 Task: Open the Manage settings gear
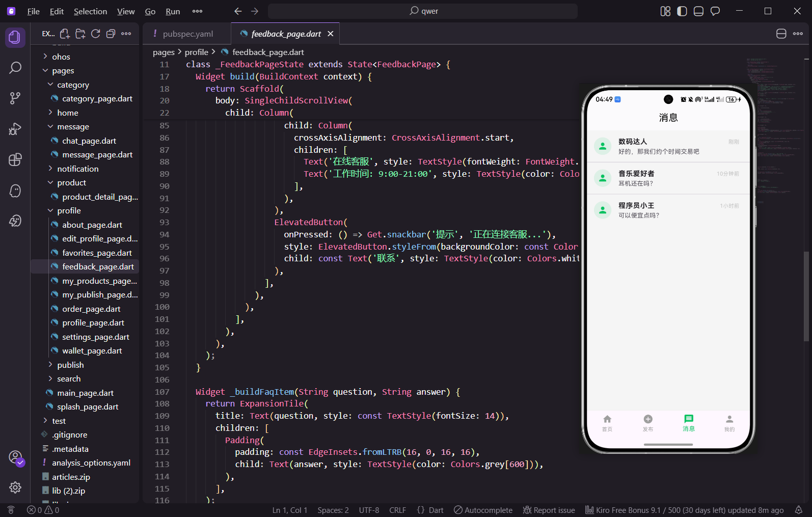tap(15, 487)
